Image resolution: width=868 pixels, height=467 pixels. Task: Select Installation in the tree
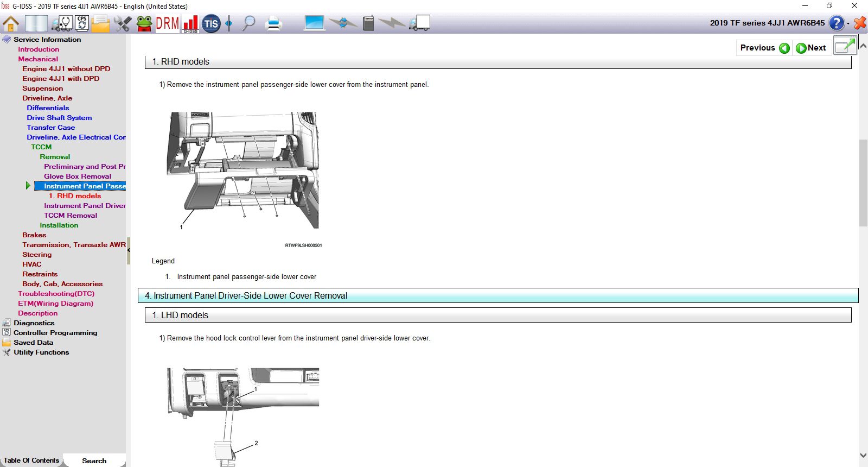59,225
